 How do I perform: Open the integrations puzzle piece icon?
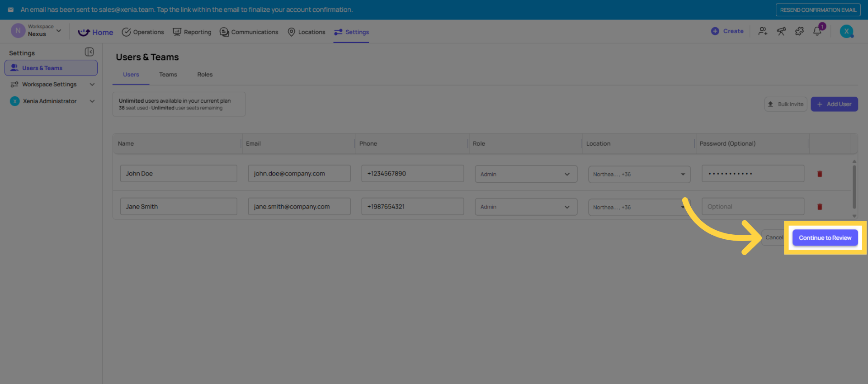[x=799, y=31]
